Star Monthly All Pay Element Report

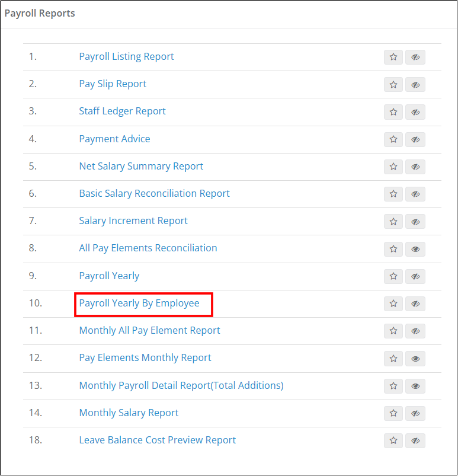coord(393,331)
